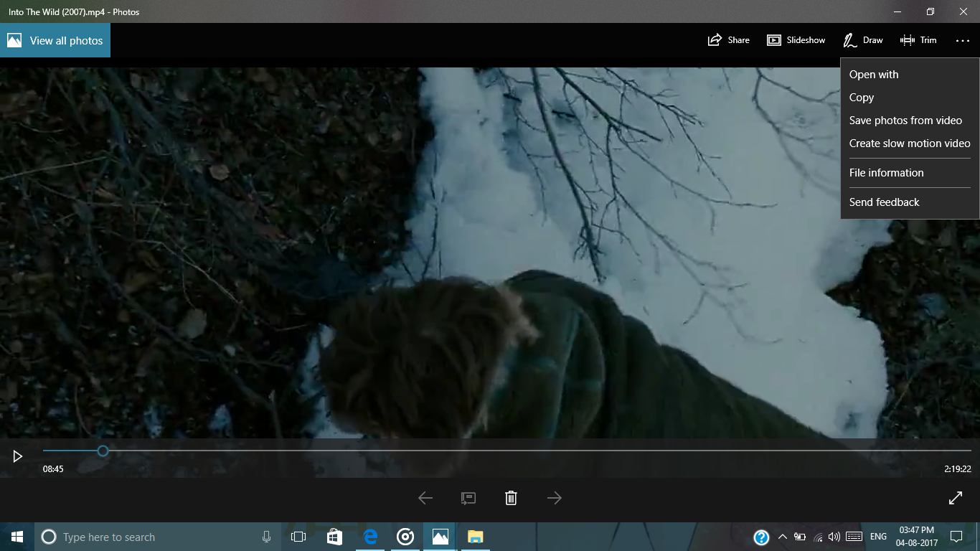The image size is (980, 551).
Task: Click the video seek slider handle
Action: [x=103, y=451]
